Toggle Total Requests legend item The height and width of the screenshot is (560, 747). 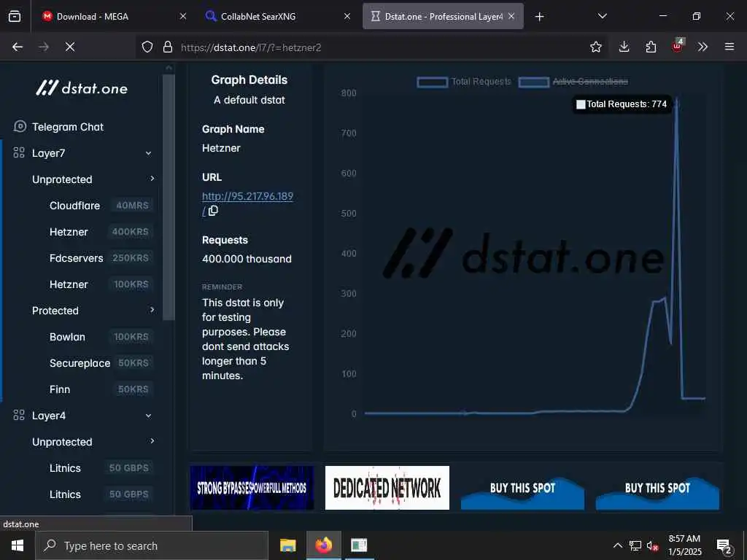tap(463, 82)
